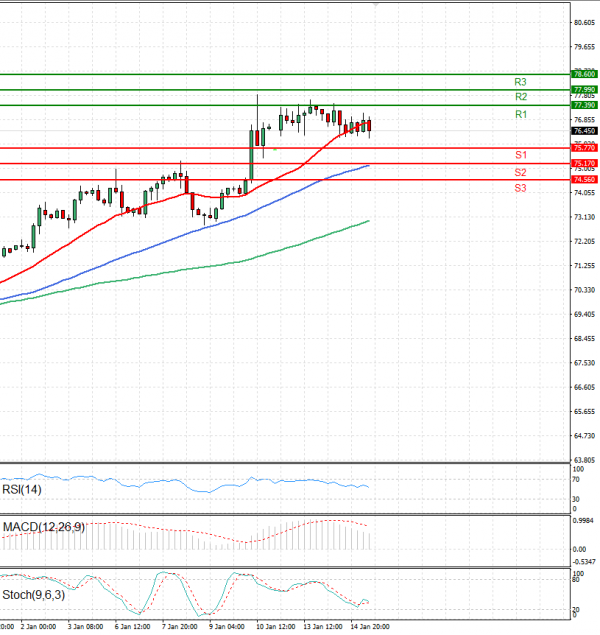Select the current price tag 76.450

click(x=584, y=131)
